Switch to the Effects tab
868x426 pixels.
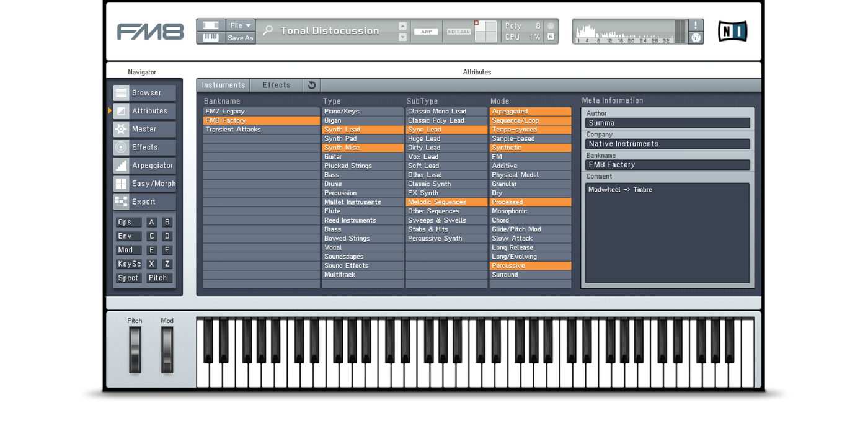(x=277, y=85)
